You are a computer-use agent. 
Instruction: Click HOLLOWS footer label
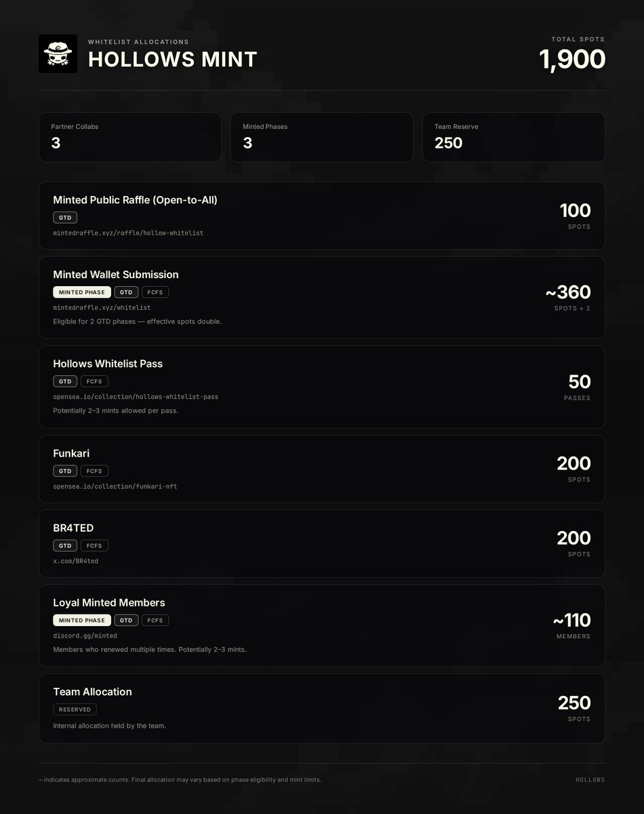click(590, 780)
